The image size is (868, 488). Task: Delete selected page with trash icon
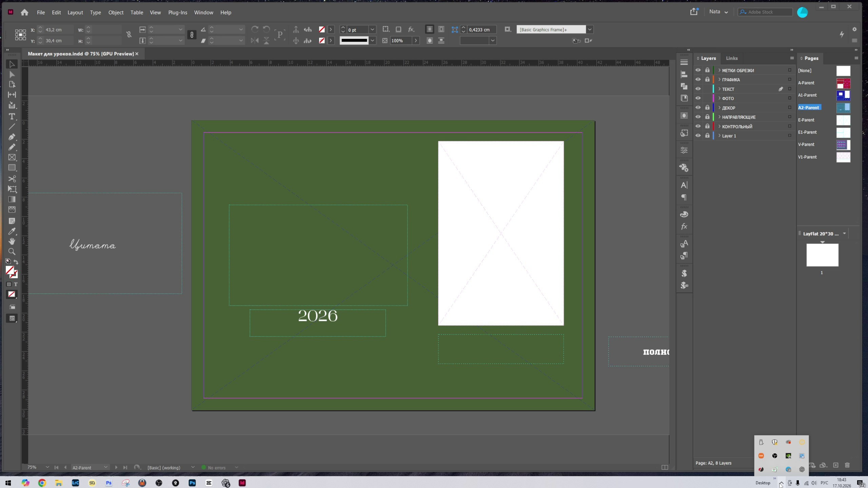[x=847, y=465]
